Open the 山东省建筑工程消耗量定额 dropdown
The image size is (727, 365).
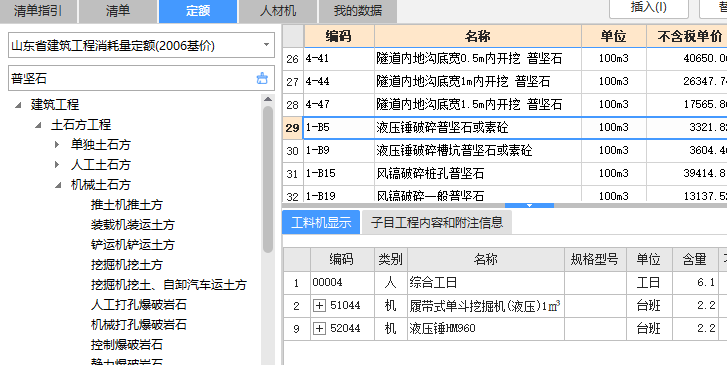(266, 45)
